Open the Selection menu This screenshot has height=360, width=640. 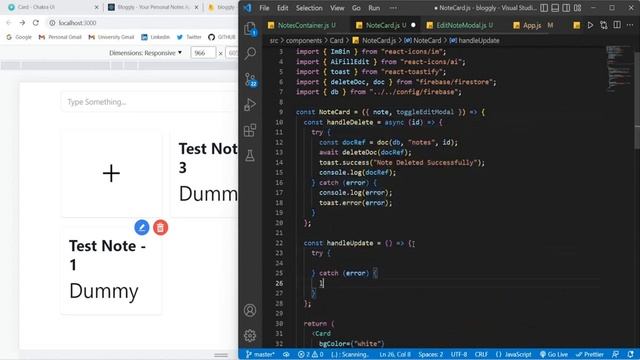click(309, 8)
